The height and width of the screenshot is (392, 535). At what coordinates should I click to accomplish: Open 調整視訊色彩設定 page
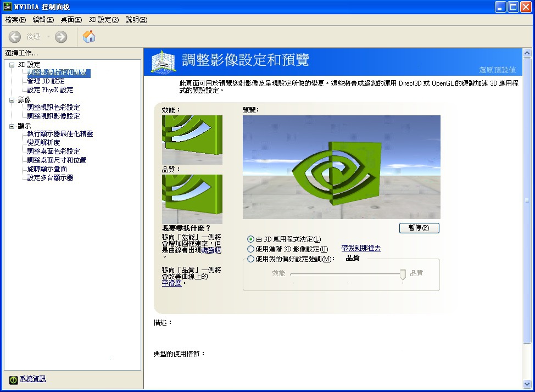click(54, 108)
